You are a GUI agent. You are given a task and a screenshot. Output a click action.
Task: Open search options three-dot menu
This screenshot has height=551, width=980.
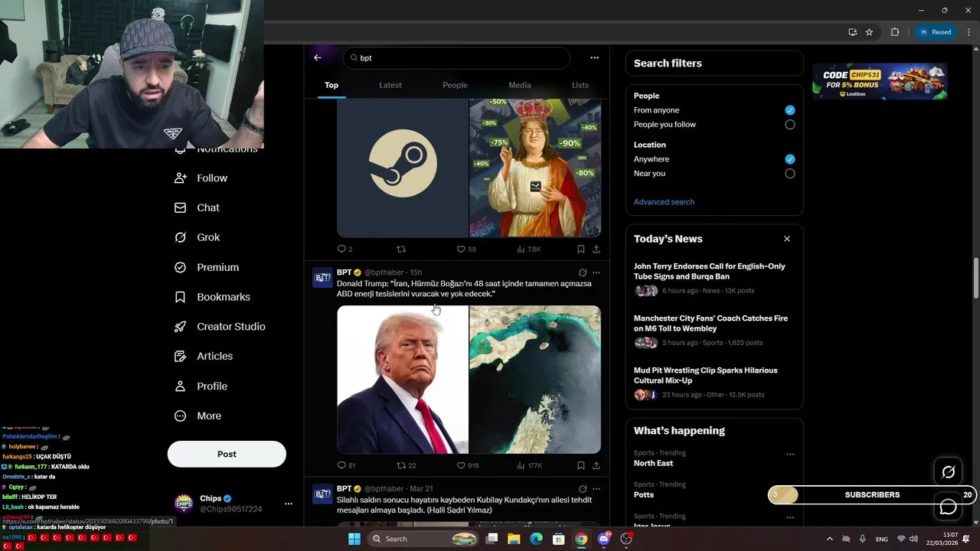coord(594,57)
